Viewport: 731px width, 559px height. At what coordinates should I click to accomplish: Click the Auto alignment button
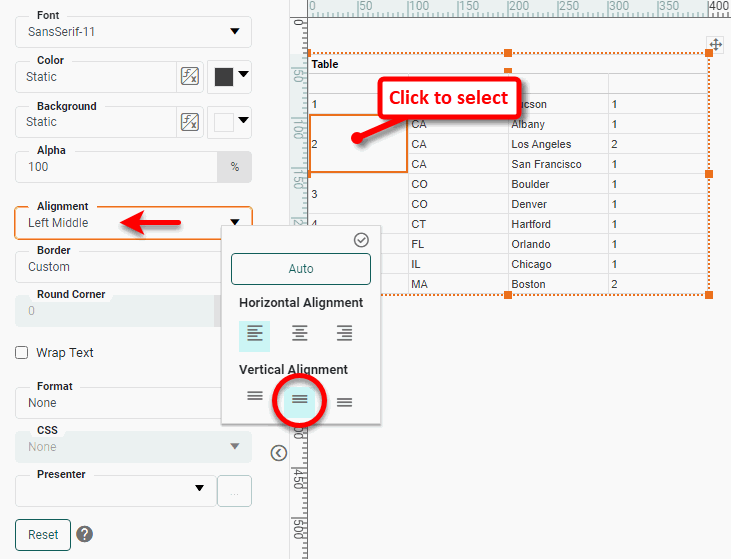click(x=301, y=269)
